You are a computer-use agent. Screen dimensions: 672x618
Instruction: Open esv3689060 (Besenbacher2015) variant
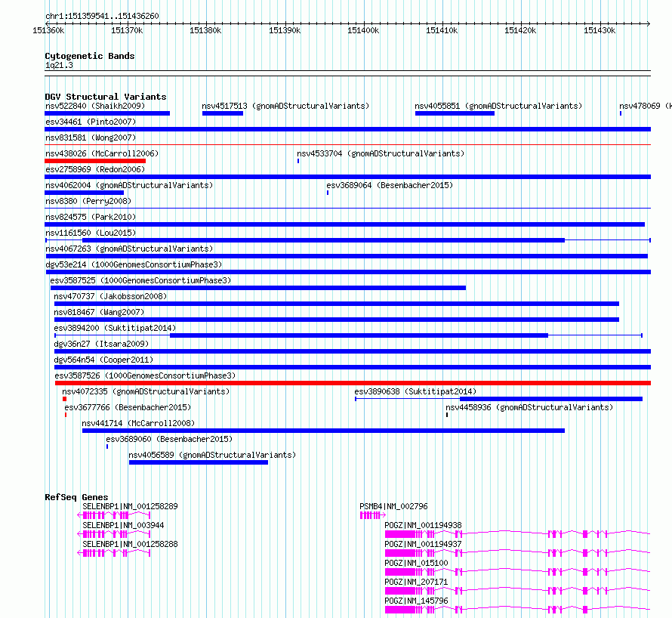[169, 439]
